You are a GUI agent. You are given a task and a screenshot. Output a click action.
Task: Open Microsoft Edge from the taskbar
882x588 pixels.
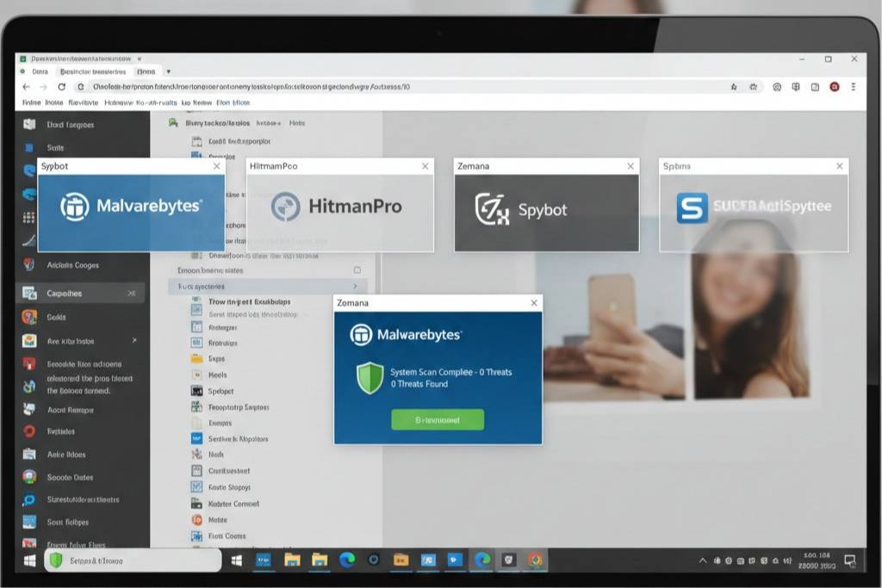tap(347, 560)
